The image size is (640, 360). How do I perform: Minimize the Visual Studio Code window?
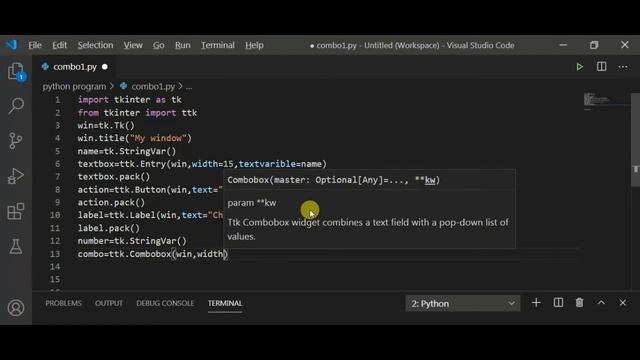(563, 45)
